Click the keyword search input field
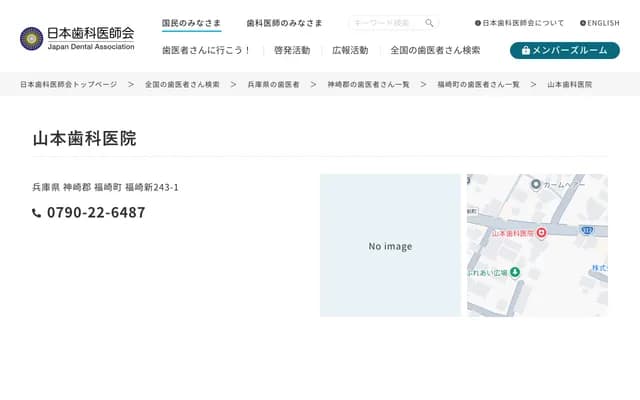The height and width of the screenshot is (400, 640). click(385, 23)
